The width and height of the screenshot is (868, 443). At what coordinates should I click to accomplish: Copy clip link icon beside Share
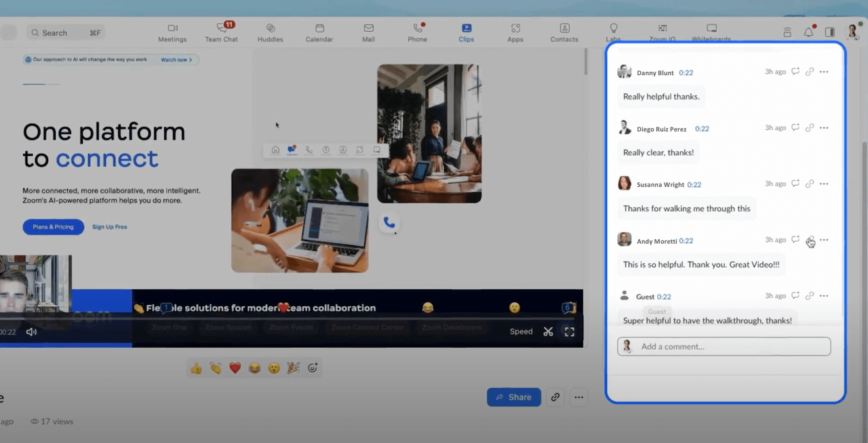tap(555, 397)
